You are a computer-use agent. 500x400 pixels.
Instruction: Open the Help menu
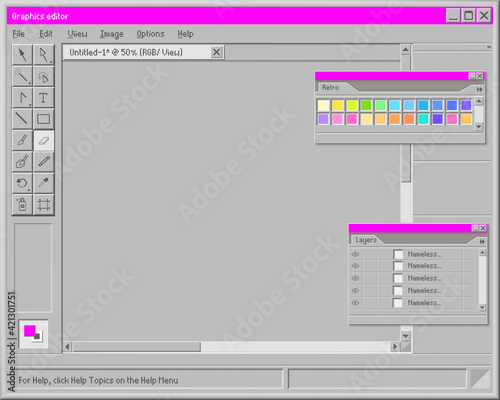click(x=185, y=34)
